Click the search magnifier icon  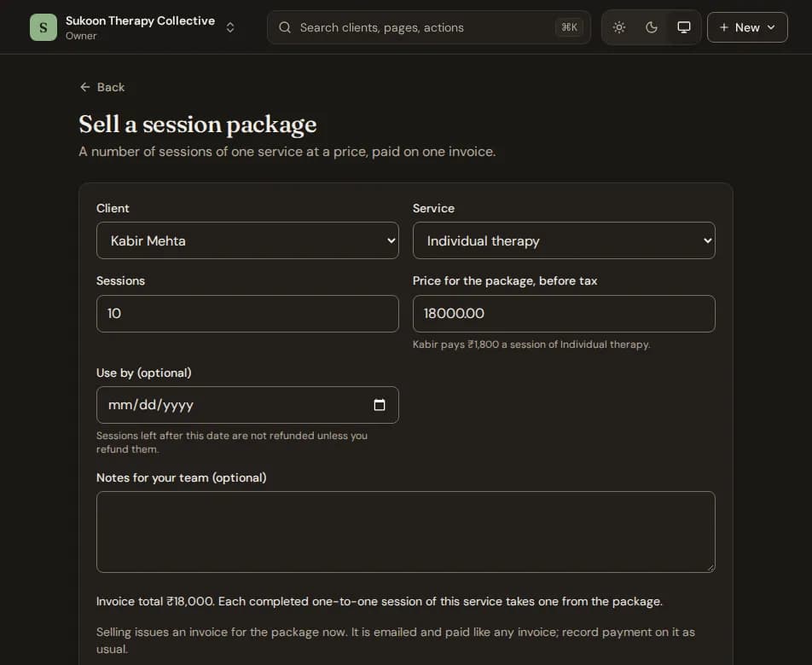tap(285, 27)
